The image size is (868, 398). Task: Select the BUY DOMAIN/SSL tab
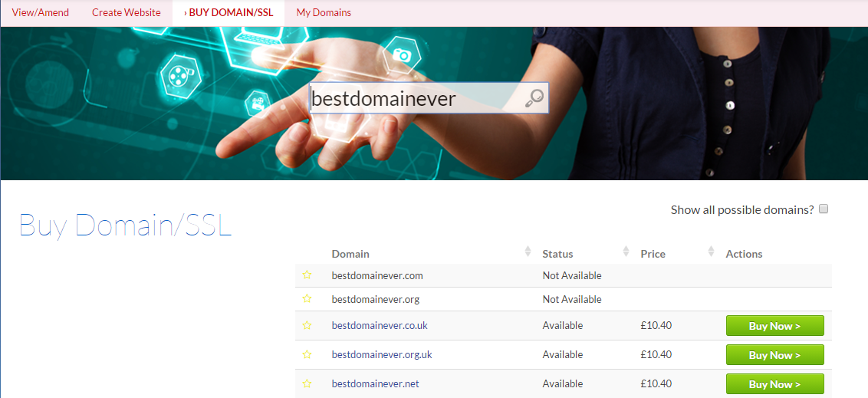pyautogui.click(x=228, y=12)
